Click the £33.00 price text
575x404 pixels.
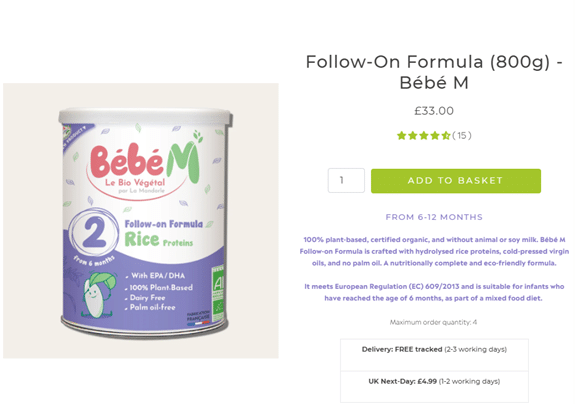434,111
